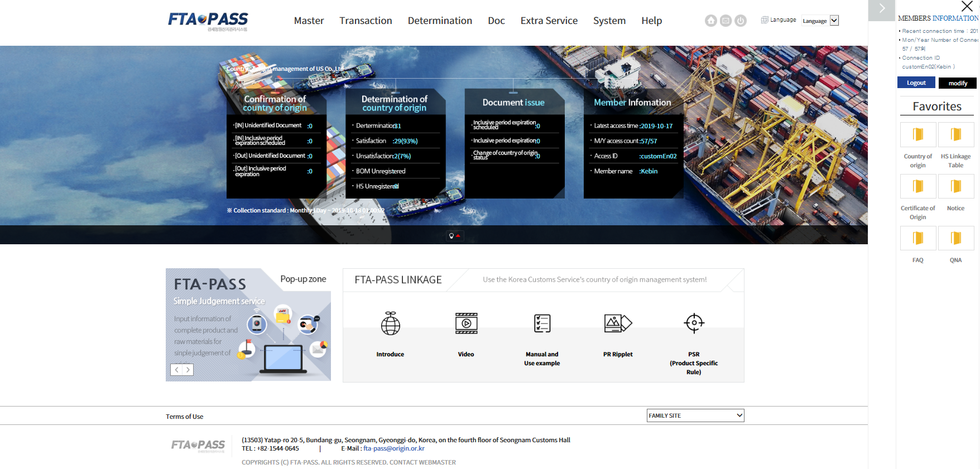This screenshot has height=469, width=980.
Task: Click the Member Information card title
Action: 632,103
